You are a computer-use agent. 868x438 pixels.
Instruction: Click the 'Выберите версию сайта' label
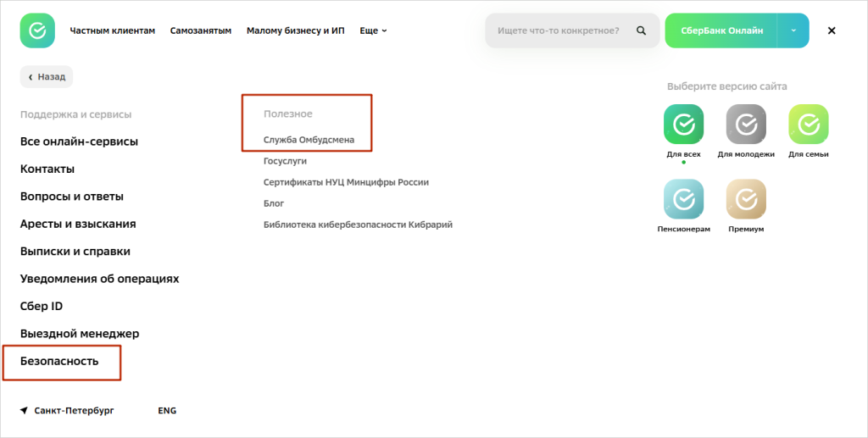726,86
